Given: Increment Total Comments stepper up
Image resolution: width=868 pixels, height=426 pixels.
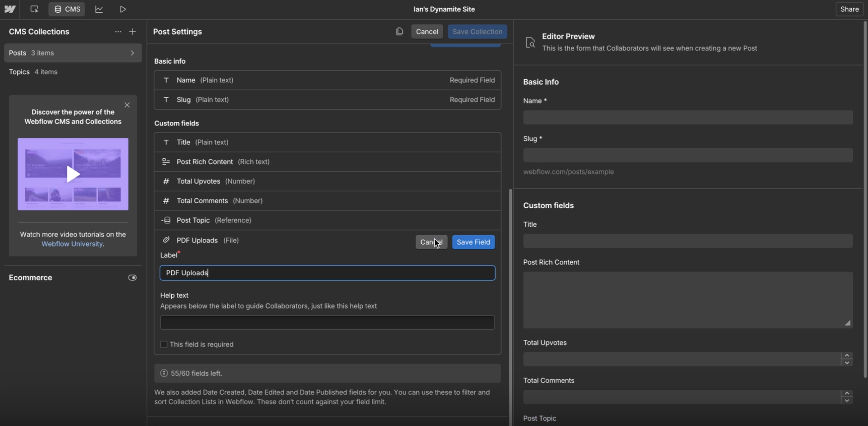Looking at the screenshot, I should click(x=847, y=393).
